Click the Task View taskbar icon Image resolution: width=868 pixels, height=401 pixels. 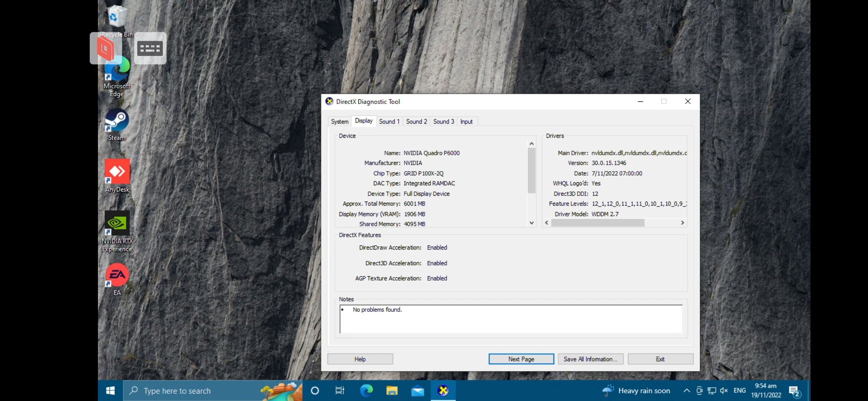[340, 391]
